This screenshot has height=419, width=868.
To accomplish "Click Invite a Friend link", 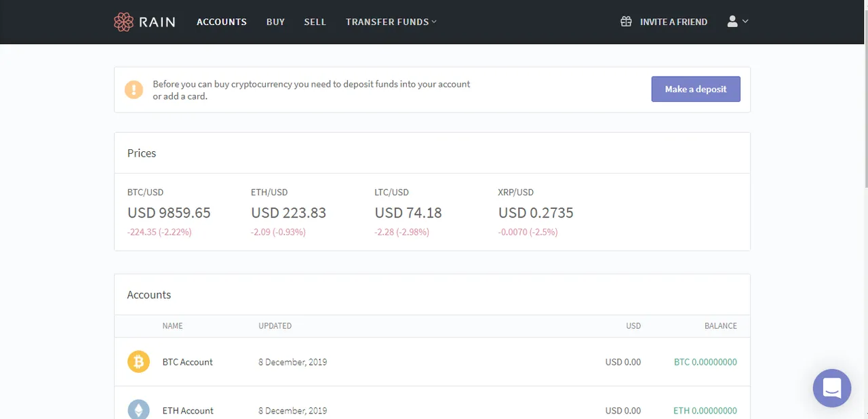I will (x=673, y=22).
